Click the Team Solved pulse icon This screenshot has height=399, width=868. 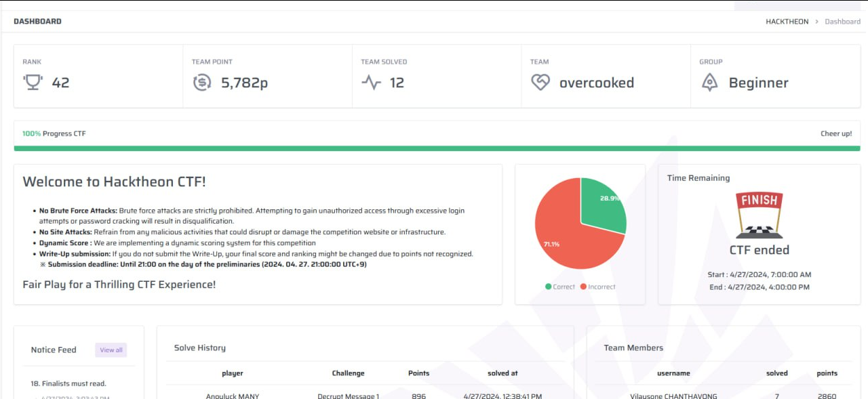point(371,81)
